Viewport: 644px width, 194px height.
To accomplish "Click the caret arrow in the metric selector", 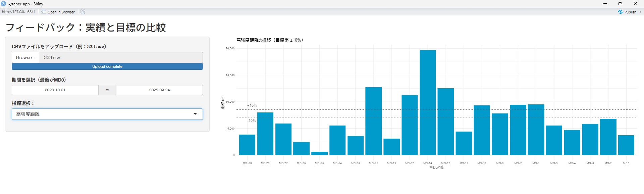I will [x=195, y=114].
